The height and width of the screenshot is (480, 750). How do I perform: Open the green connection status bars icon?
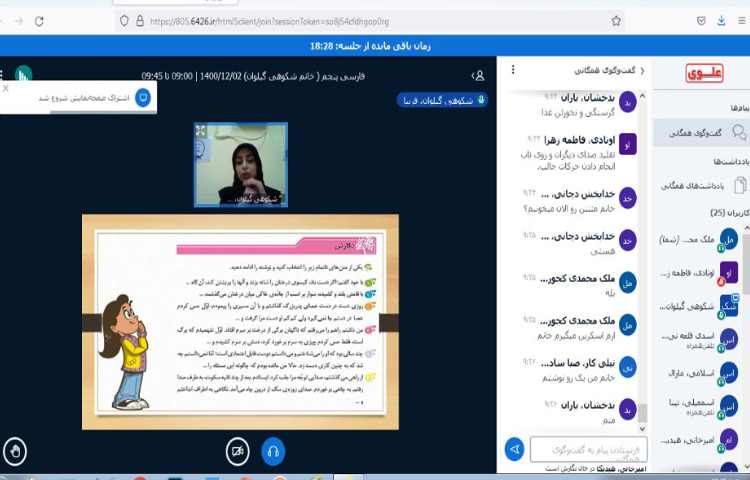[x=23, y=74]
